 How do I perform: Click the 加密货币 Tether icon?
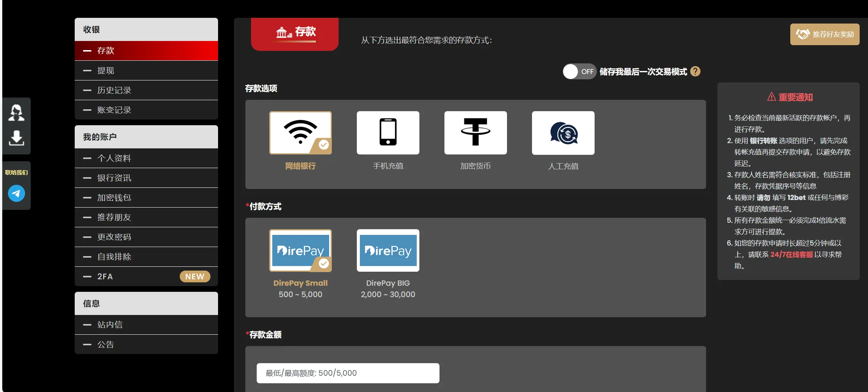click(475, 133)
